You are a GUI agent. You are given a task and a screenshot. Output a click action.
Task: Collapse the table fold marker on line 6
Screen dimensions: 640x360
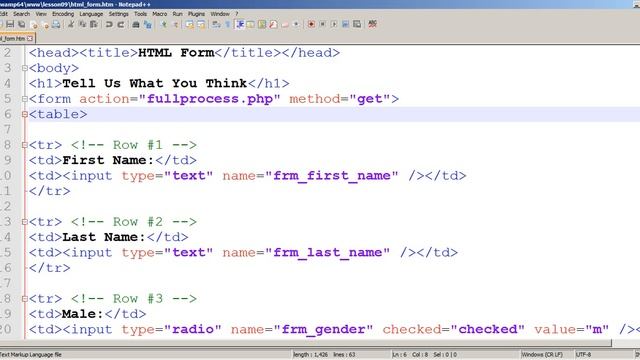click(x=24, y=114)
